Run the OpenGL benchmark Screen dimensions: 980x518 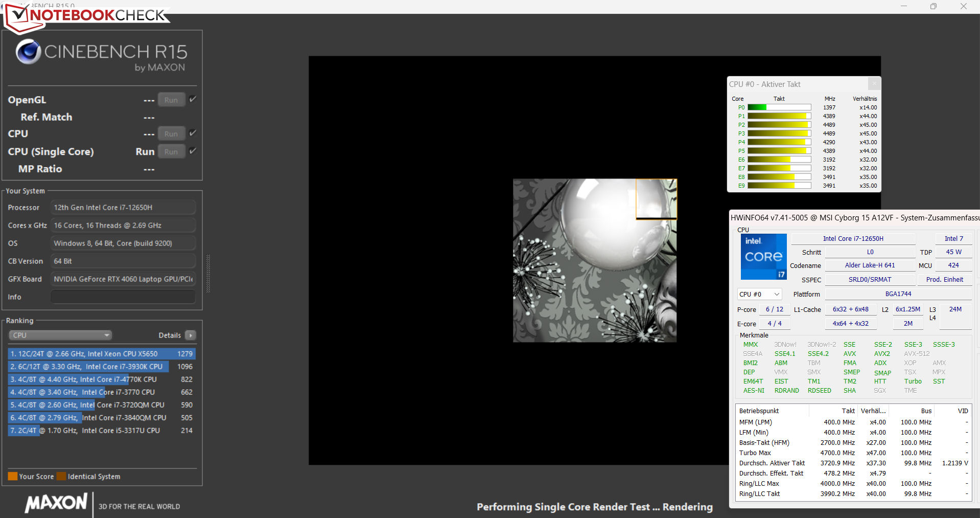(171, 100)
